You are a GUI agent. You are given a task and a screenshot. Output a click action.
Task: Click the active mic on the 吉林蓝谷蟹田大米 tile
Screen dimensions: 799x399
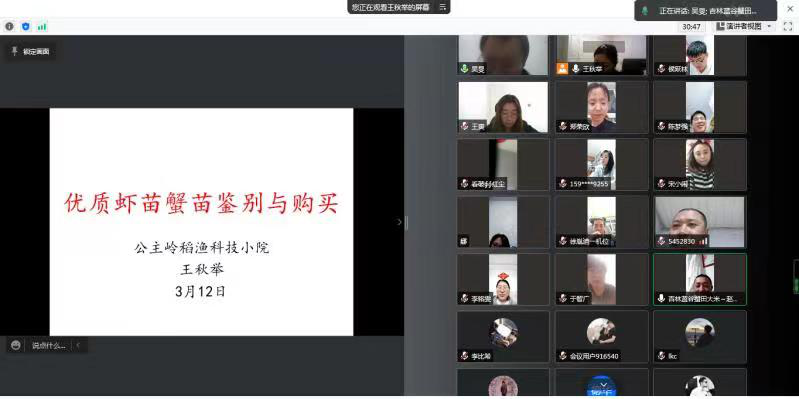tap(661, 299)
